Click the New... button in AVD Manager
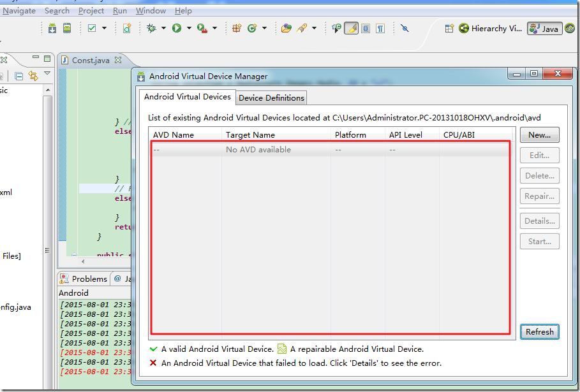 540,135
